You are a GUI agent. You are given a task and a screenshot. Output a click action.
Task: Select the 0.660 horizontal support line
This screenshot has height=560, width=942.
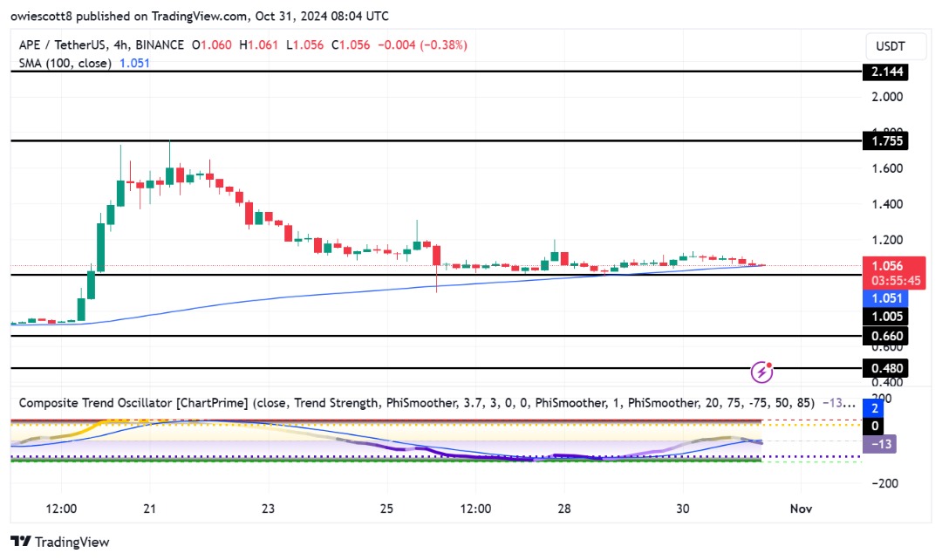click(436, 336)
